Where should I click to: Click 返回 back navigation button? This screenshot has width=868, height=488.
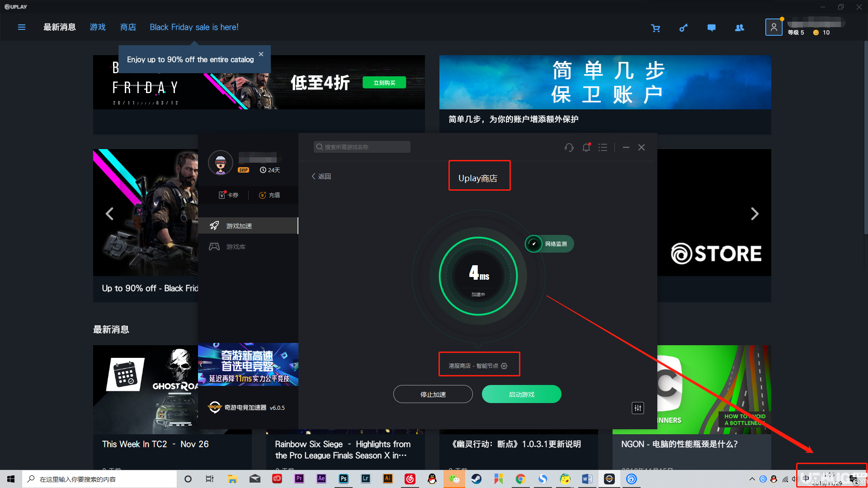pyautogui.click(x=321, y=176)
